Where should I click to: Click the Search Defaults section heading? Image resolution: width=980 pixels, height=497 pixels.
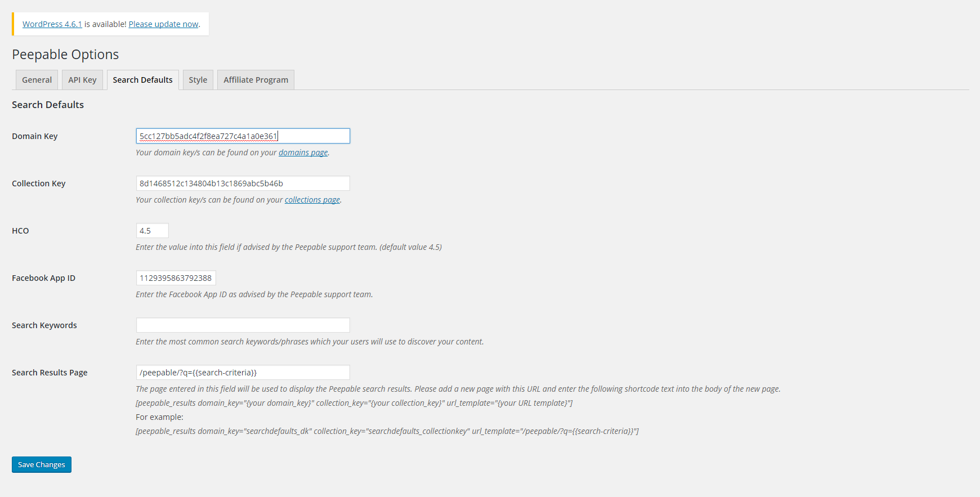pyautogui.click(x=48, y=105)
